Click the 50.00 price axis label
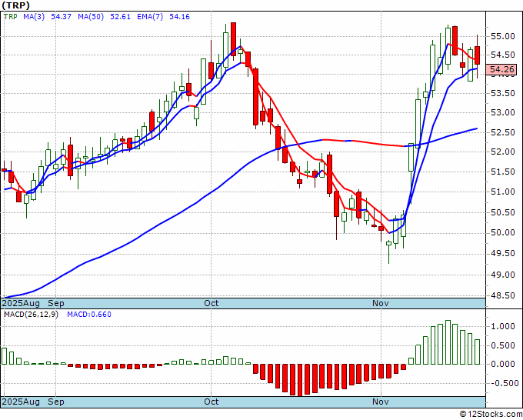The height and width of the screenshot is (420, 523). pyautogui.click(x=503, y=232)
